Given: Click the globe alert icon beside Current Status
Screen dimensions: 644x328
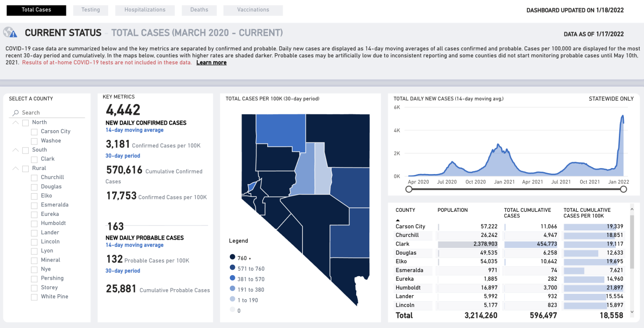Looking at the screenshot, I should coord(10,33).
